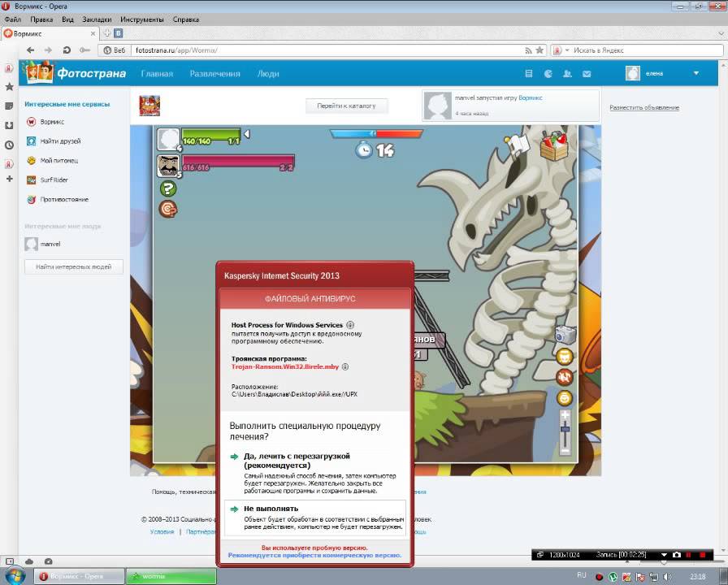Click info icon beside Host Process for Windows Services
This screenshot has width=728, height=585.
350,325
